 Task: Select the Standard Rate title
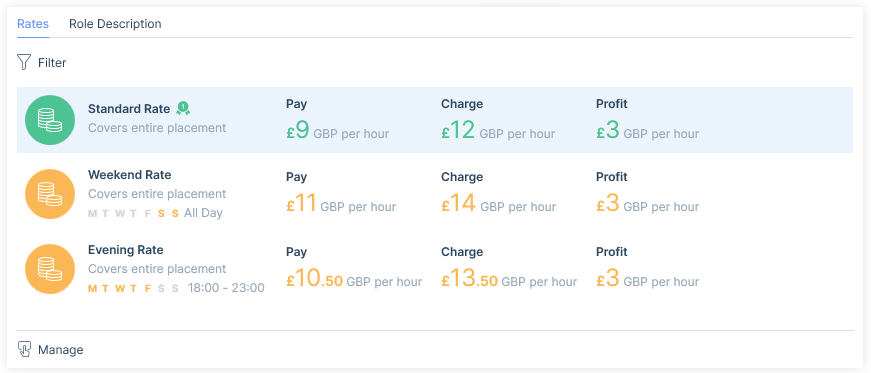(x=129, y=109)
